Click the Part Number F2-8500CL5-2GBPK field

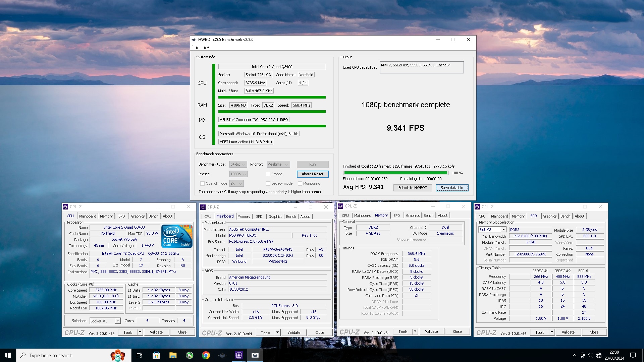click(530, 254)
